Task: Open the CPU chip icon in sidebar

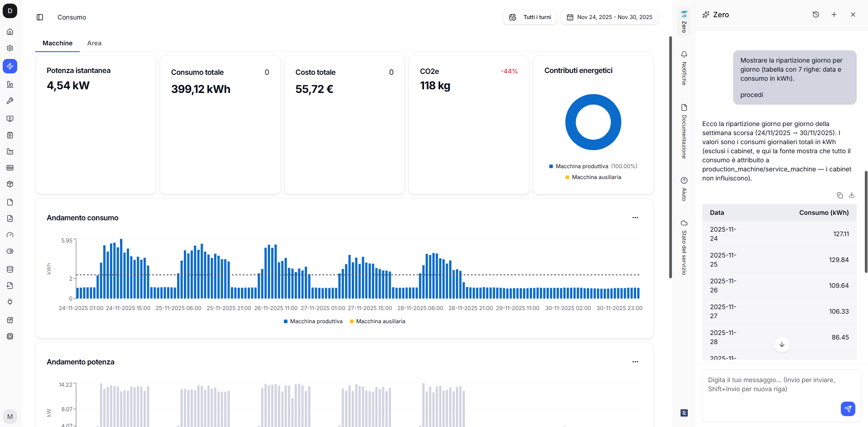Action: tap(10, 336)
